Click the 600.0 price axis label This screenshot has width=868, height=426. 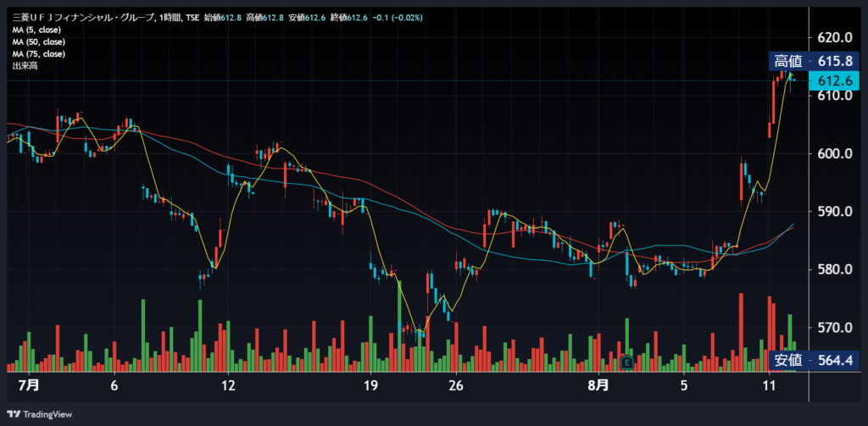point(835,154)
